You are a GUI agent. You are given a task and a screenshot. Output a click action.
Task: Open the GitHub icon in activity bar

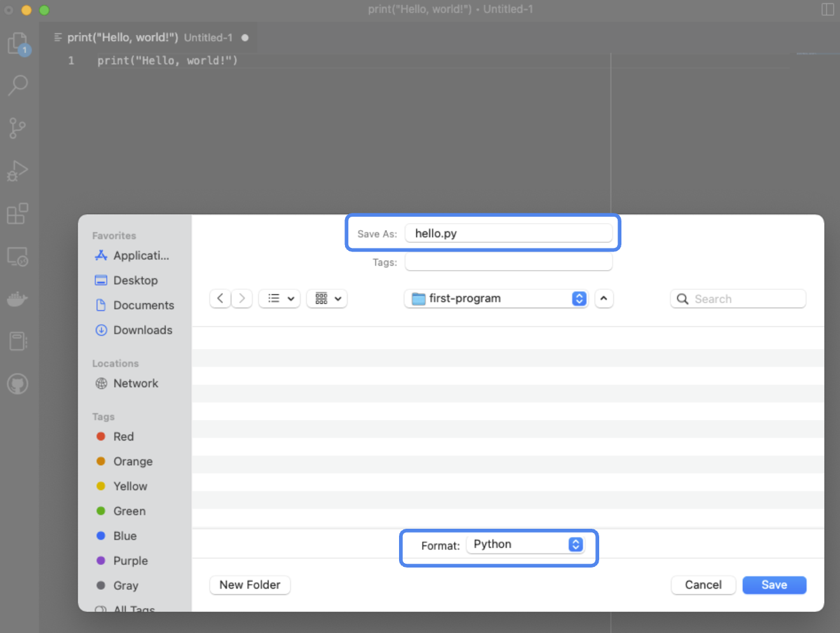point(18,384)
